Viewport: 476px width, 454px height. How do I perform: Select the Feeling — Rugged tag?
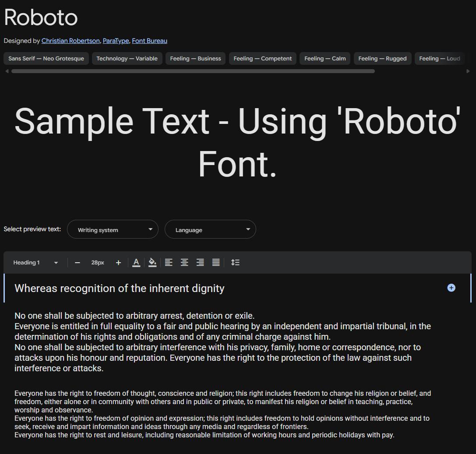point(382,59)
